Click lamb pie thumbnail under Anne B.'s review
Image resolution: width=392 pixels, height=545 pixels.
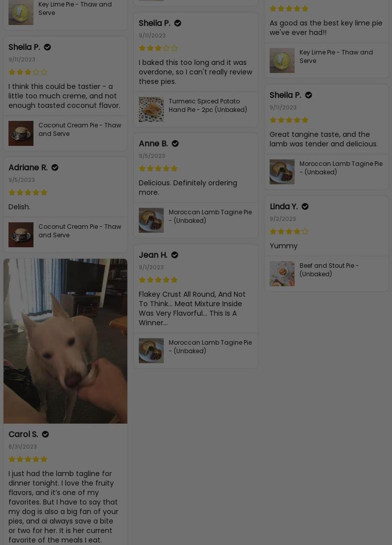(151, 220)
